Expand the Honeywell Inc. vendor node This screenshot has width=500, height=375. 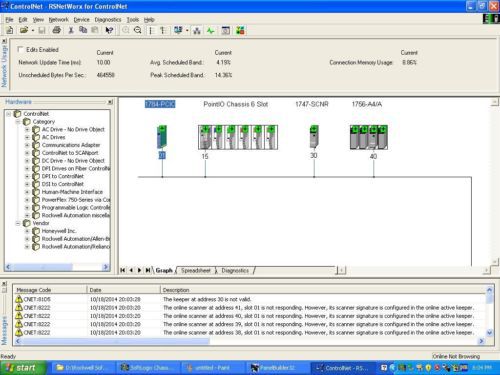[27, 231]
